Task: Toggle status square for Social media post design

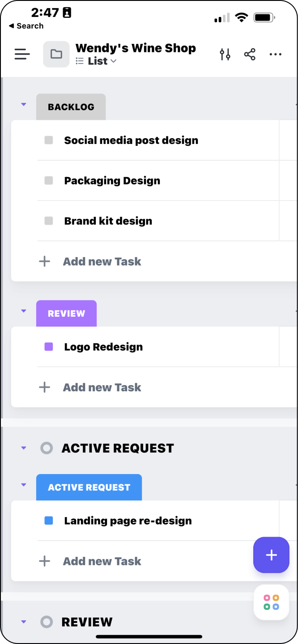Action: [49, 140]
